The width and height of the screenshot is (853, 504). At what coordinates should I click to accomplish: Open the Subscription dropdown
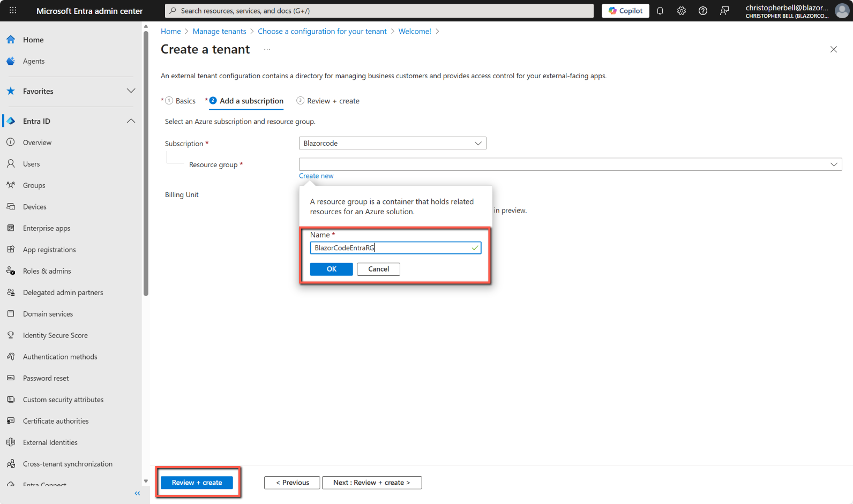click(x=392, y=144)
